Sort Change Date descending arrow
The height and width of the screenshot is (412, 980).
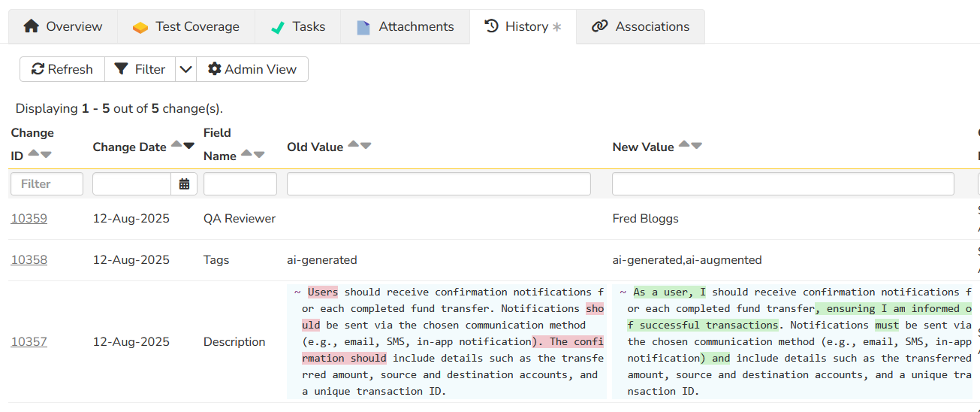click(x=188, y=145)
